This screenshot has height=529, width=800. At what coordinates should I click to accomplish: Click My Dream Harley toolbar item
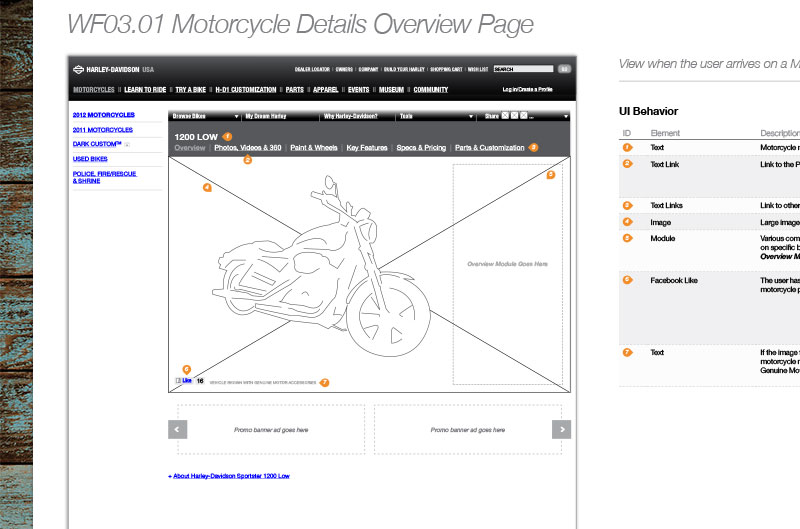pyautogui.click(x=266, y=116)
